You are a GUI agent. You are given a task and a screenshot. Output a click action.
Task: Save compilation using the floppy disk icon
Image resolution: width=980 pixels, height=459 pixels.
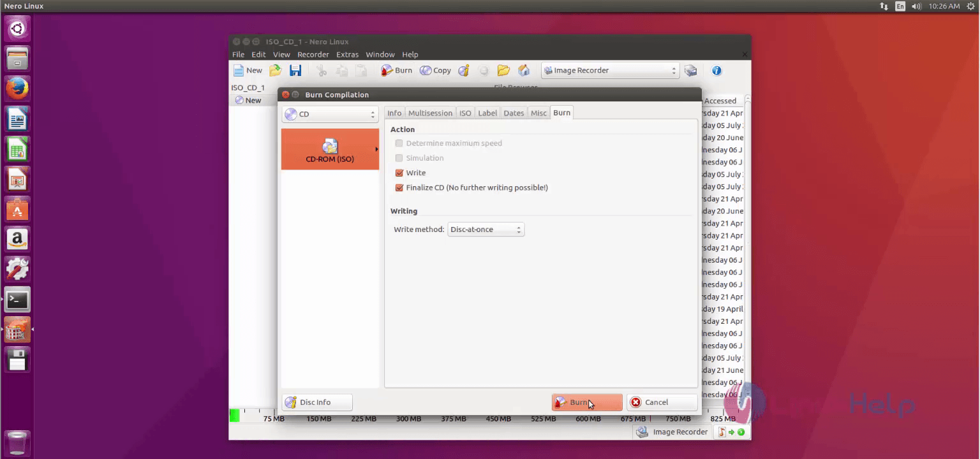point(295,71)
